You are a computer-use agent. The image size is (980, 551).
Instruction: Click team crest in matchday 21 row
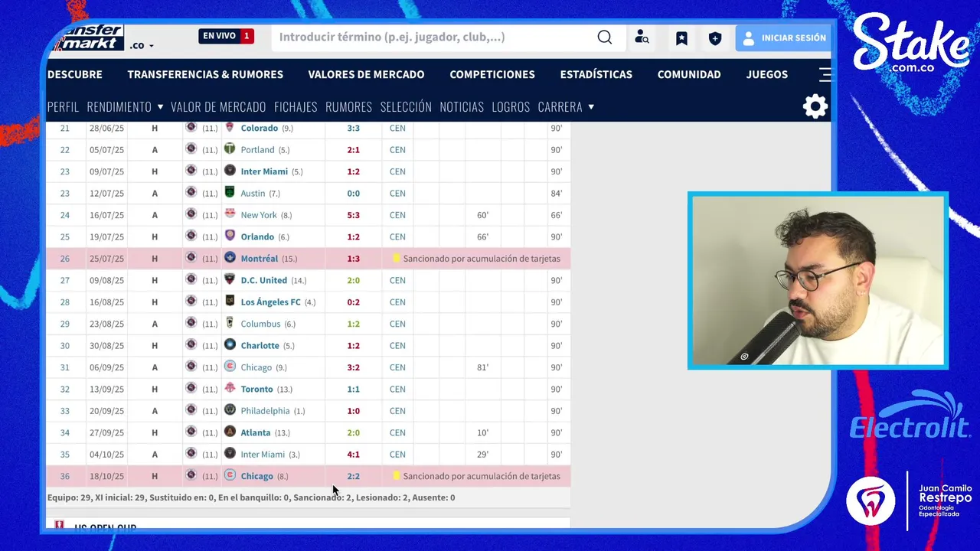(x=191, y=128)
